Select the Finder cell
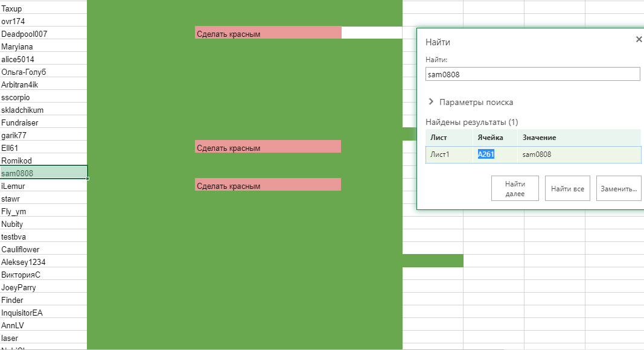This screenshot has width=644, height=350. (43, 299)
